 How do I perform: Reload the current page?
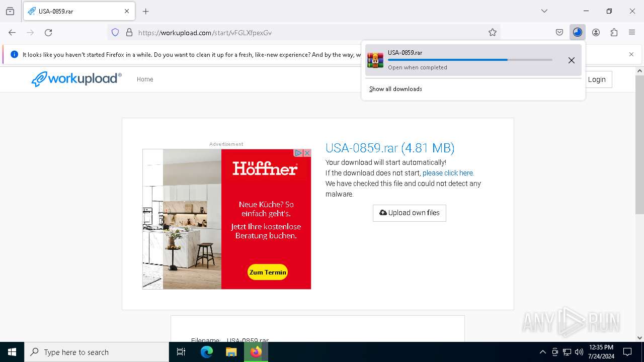(x=48, y=32)
